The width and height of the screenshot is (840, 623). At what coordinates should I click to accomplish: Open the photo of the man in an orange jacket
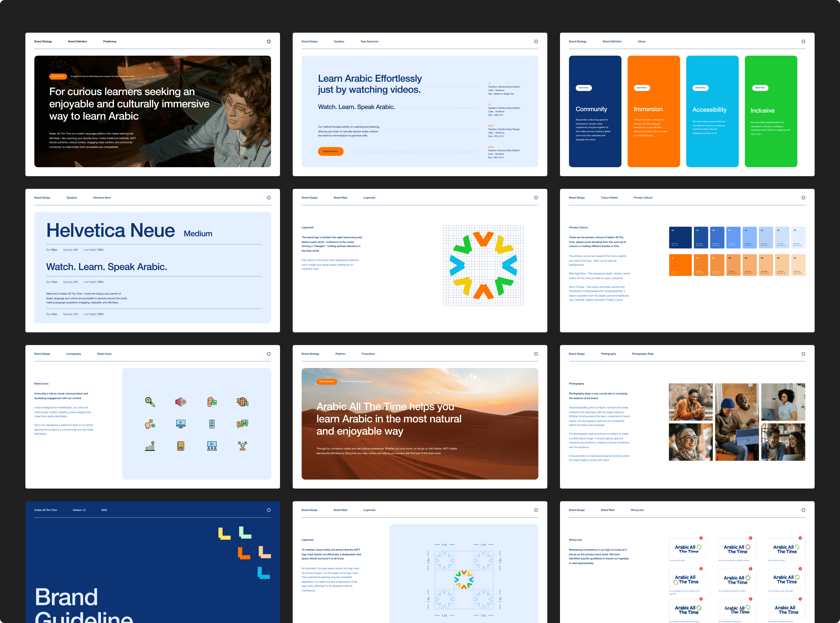pos(691,402)
